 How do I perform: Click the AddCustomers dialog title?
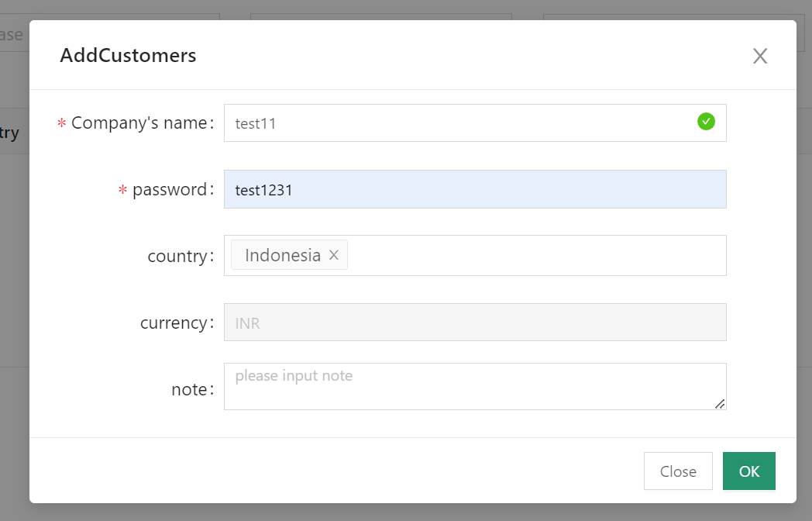coord(128,56)
